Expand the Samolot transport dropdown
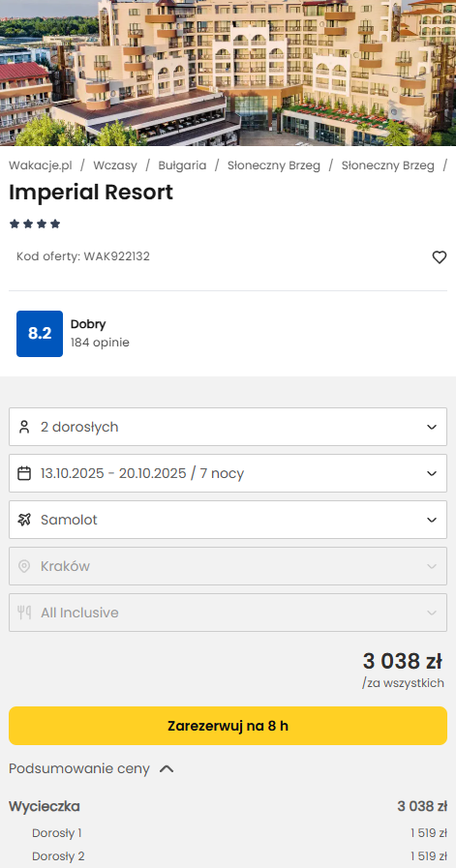This screenshot has height=868, width=456. [228, 520]
